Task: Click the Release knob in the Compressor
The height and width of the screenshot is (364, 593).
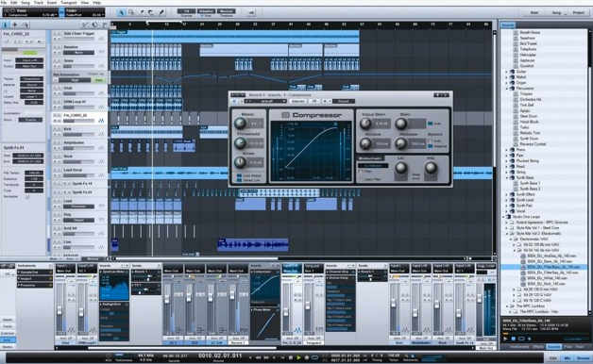Action: click(401, 143)
